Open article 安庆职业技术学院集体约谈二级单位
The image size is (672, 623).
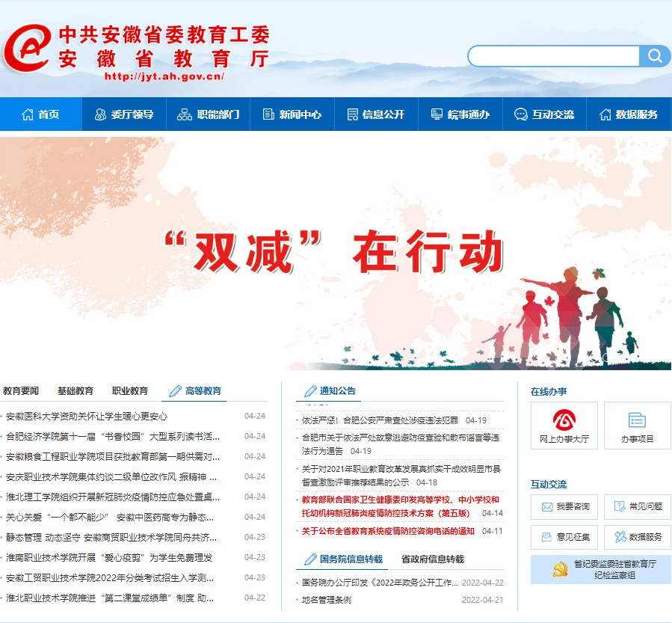point(111,477)
